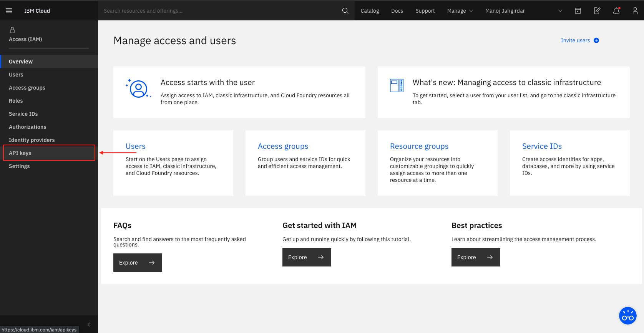Open the help assistant glasses bubble
This screenshot has width=644, height=333.
click(x=628, y=316)
